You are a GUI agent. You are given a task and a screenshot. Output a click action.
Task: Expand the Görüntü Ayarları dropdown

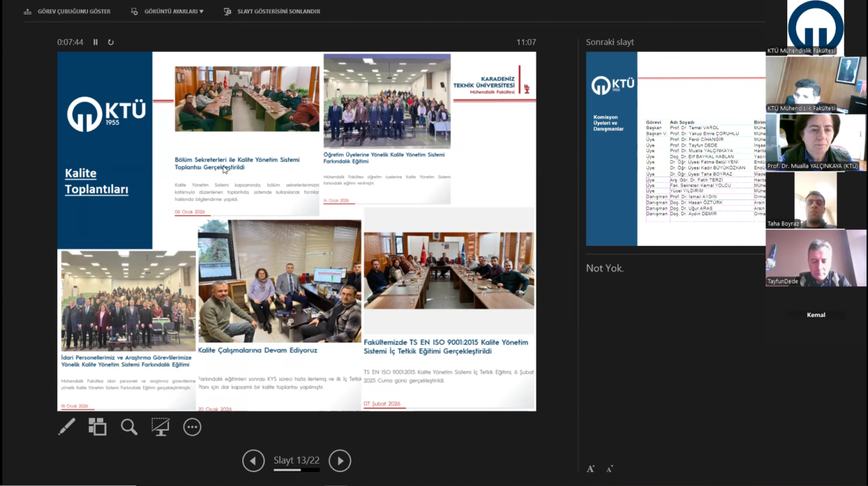coord(168,11)
